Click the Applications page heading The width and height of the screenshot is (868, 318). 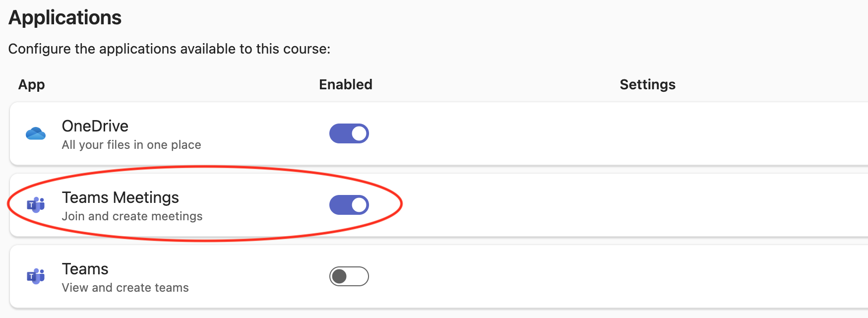(x=65, y=18)
